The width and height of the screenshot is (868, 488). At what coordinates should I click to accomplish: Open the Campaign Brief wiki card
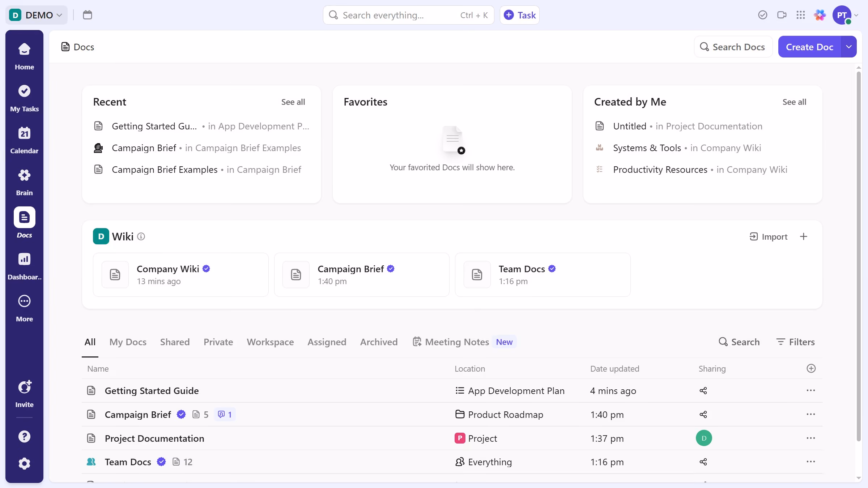[362, 275]
